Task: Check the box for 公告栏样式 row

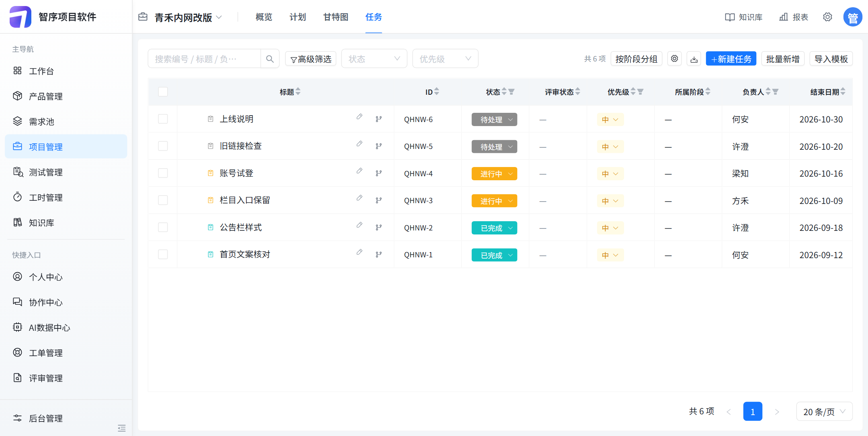Action: pyautogui.click(x=163, y=228)
